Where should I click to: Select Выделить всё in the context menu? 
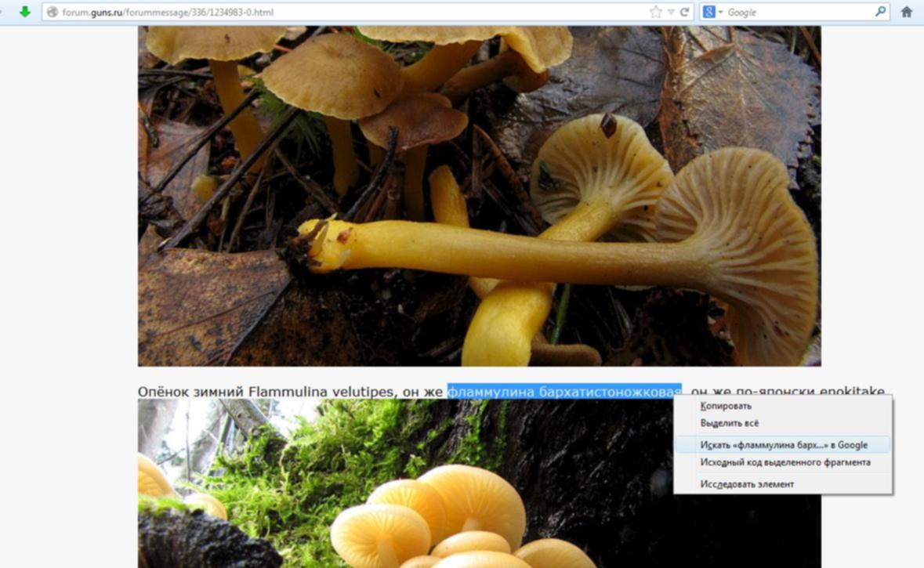730,423
